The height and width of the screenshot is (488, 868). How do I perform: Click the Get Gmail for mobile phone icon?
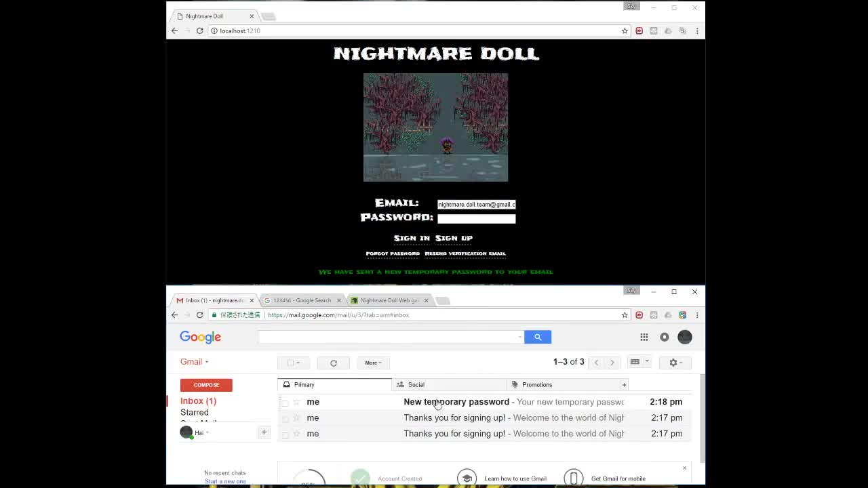574,476
